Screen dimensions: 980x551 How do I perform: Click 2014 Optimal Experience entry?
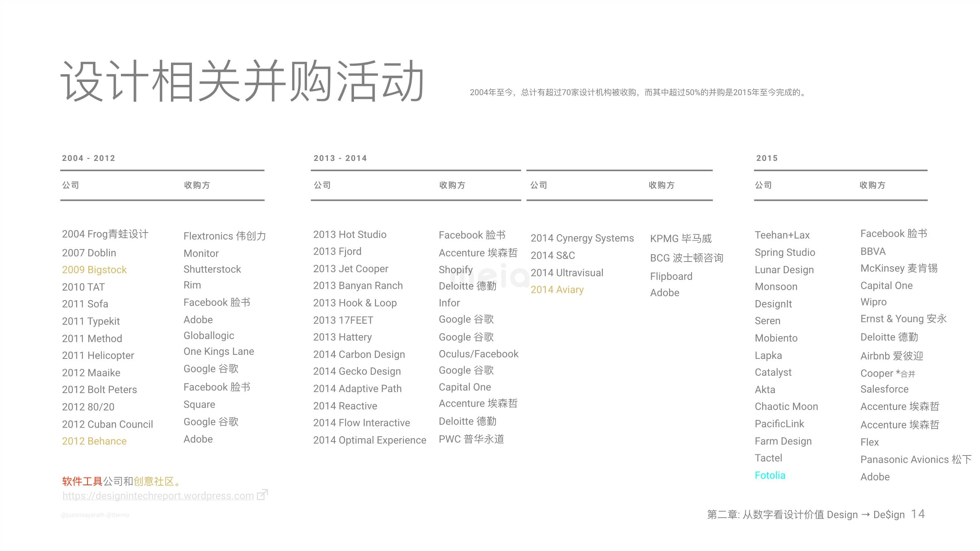coord(369,440)
